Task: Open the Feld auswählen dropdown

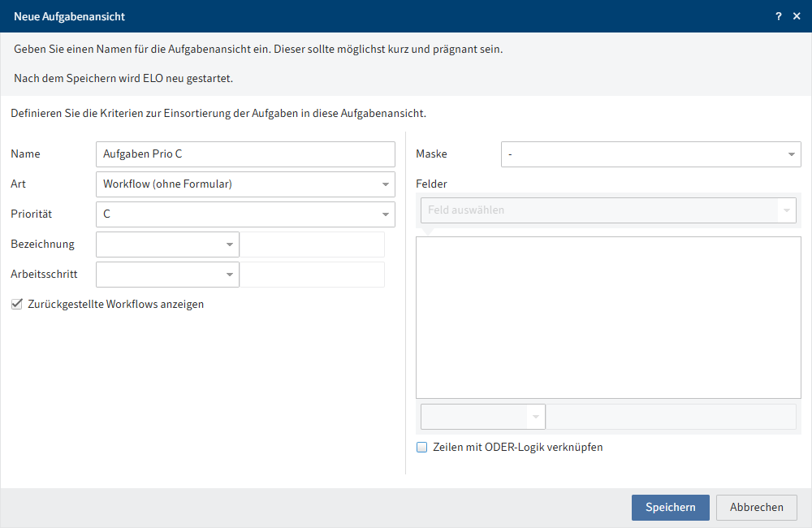Action: point(608,210)
